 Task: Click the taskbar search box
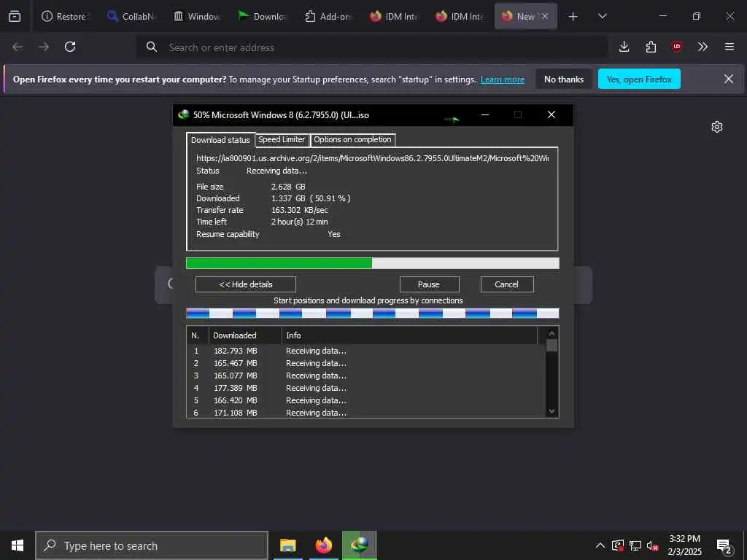coord(152,545)
